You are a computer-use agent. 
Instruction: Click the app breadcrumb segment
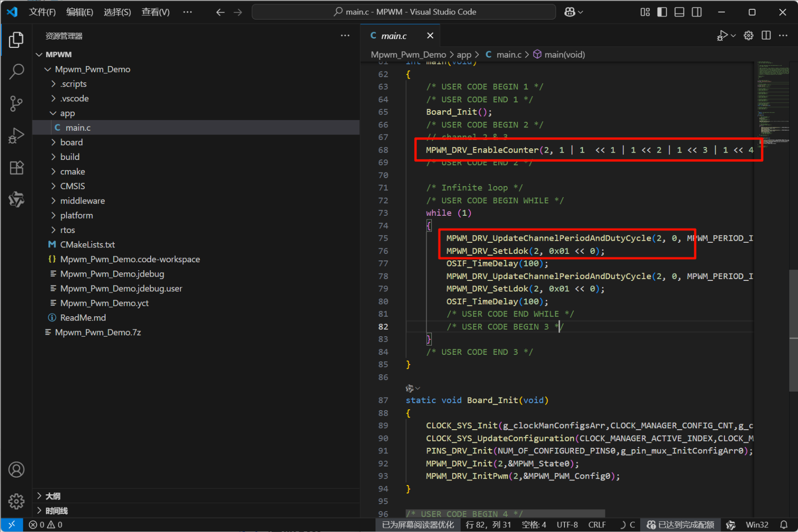point(464,55)
